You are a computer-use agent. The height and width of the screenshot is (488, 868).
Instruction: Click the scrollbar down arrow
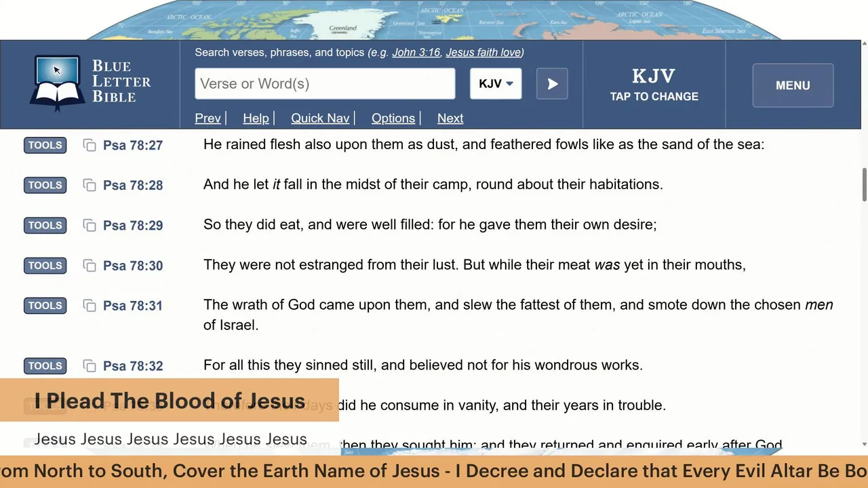[x=864, y=445]
